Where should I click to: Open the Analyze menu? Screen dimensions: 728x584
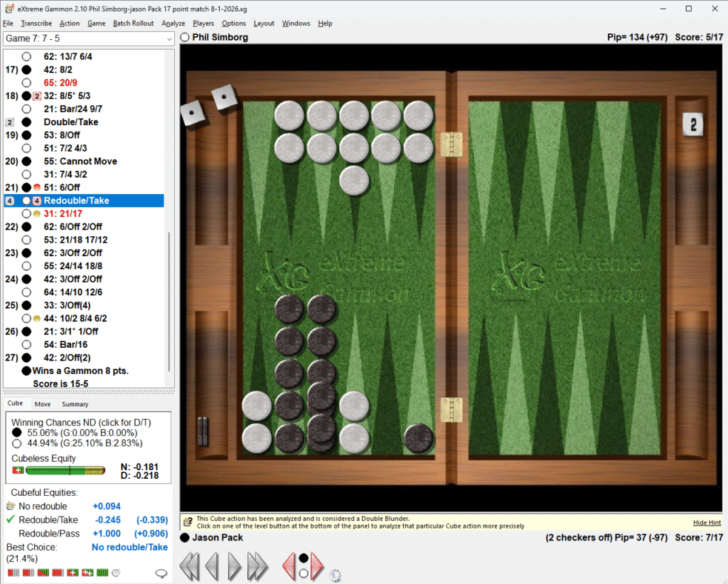click(x=173, y=23)
